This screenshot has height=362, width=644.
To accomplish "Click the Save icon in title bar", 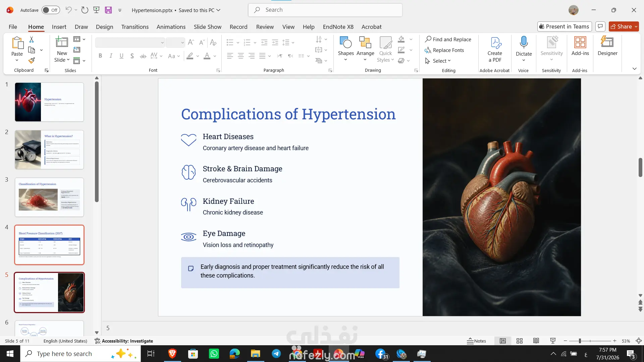I will pos(108,10).
